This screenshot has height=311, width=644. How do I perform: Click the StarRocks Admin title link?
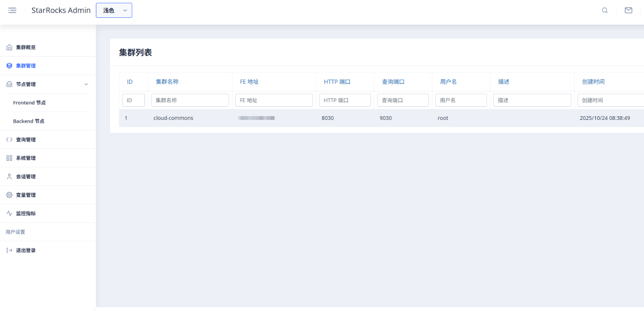[61, 10]
